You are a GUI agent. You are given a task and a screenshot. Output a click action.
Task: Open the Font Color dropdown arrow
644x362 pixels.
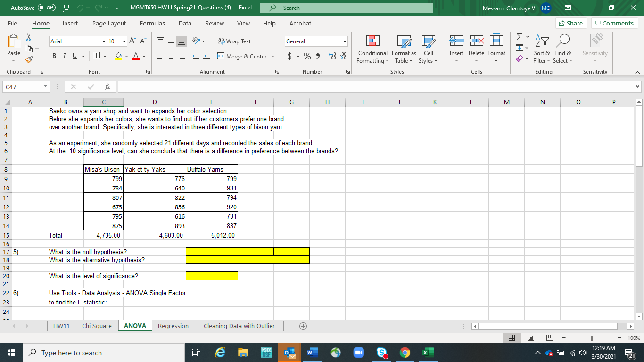click(x=143, y=57)
